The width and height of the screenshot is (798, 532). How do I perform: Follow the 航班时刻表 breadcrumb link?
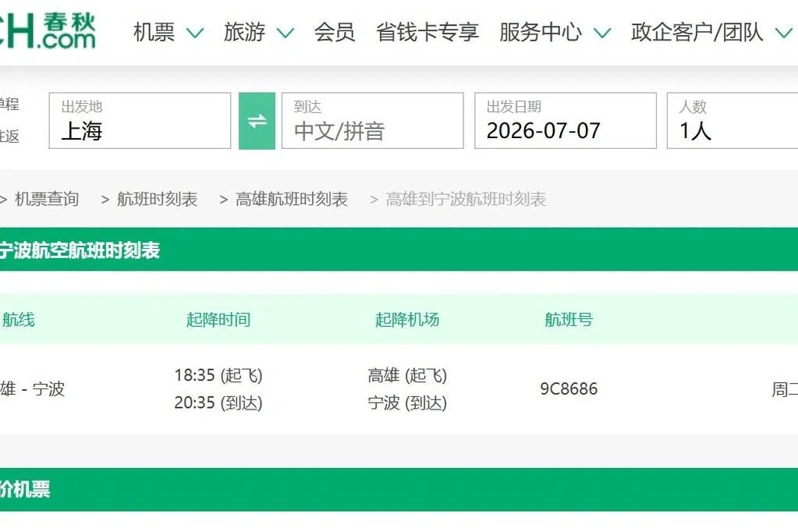pyautogui.click(x=158, y=199)
